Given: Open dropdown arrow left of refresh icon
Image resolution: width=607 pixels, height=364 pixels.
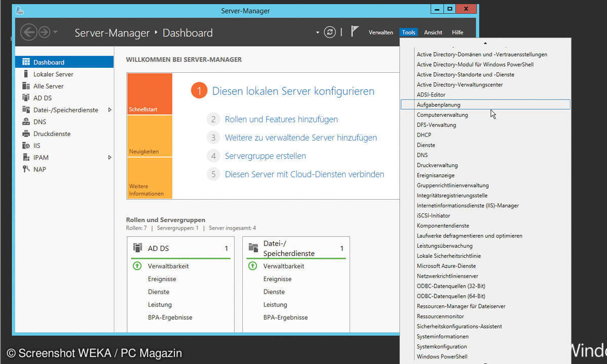Looking at the screenshot, I should [318, 33].
